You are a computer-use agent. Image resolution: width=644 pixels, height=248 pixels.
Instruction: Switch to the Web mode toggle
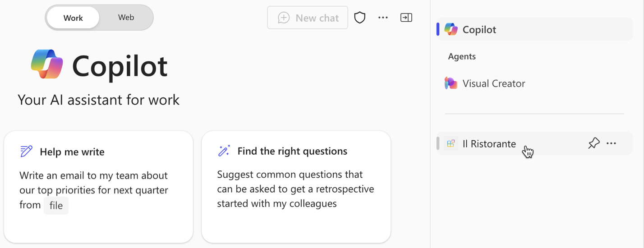(x=126, y=18)
